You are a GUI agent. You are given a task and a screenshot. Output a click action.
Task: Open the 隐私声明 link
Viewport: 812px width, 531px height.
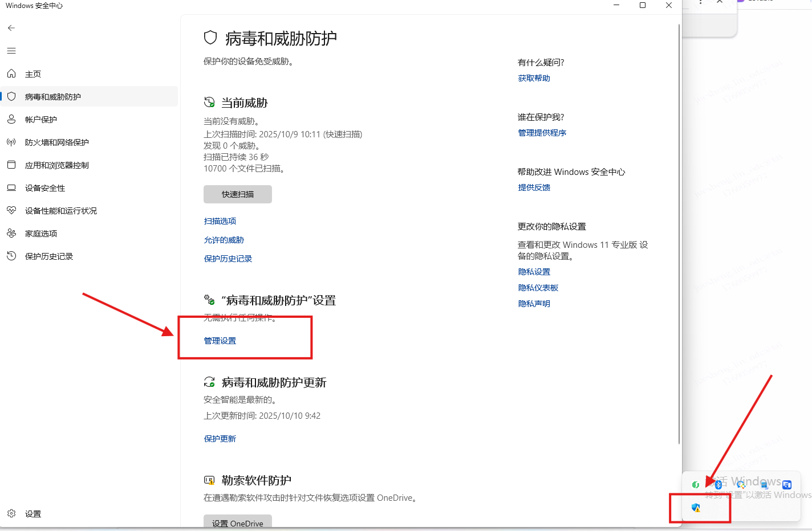[534, 304]
